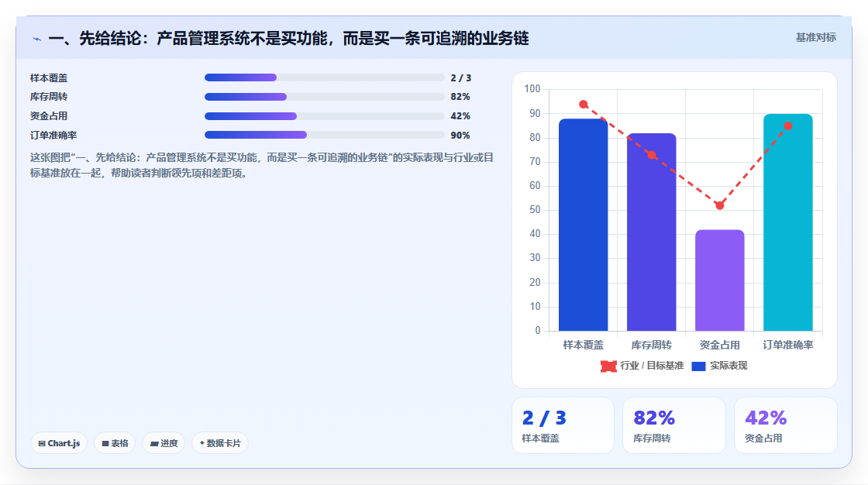Click the purple 资金占用 bar in the chart
The height and width of the screenshot is (485, 868).
click(x=720, y=280)
